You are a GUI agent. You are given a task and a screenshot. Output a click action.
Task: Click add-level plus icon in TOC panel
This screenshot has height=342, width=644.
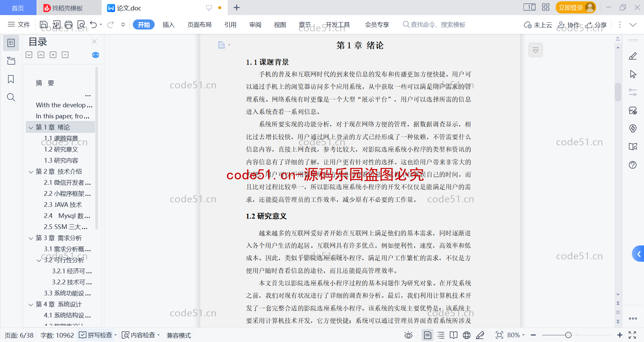53,55
